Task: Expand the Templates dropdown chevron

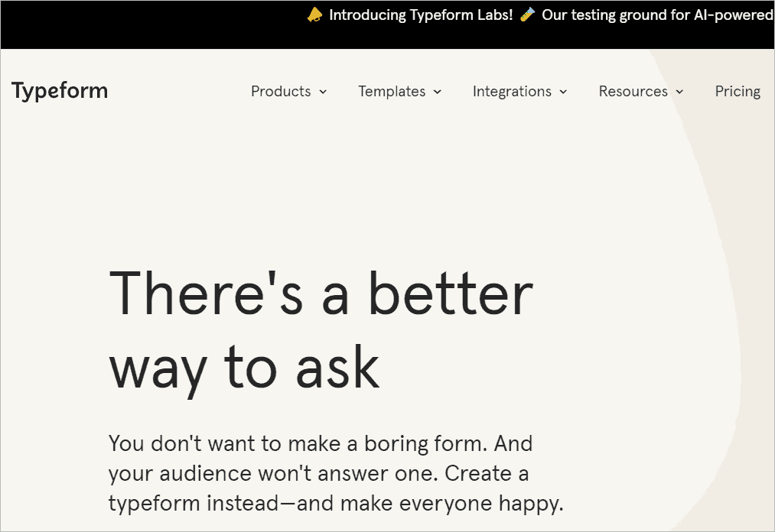Action: pos(437,92)
